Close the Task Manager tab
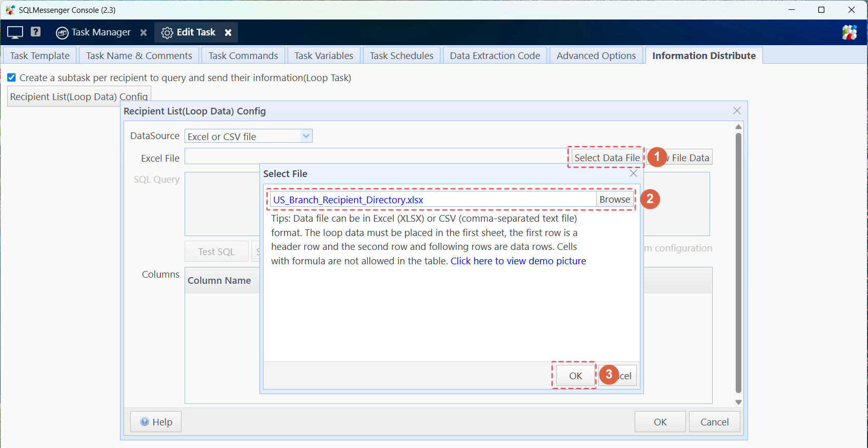 [x=144, y=32]
